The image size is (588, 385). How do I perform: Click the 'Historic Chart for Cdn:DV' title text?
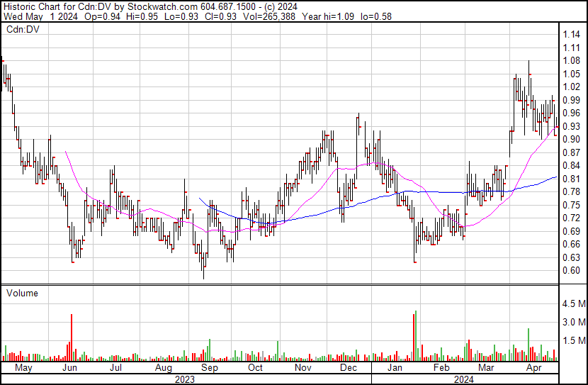pyautogui.click(x=57, y=7)
